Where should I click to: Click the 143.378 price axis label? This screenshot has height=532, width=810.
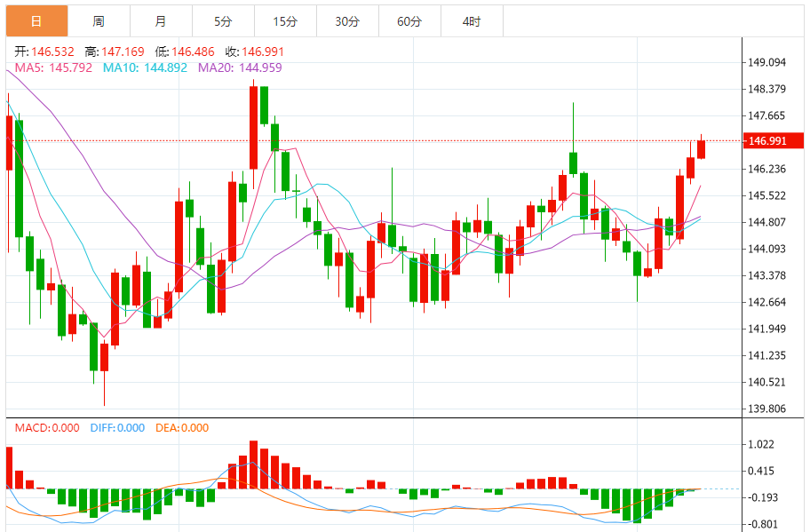click(x=766, y=275)
